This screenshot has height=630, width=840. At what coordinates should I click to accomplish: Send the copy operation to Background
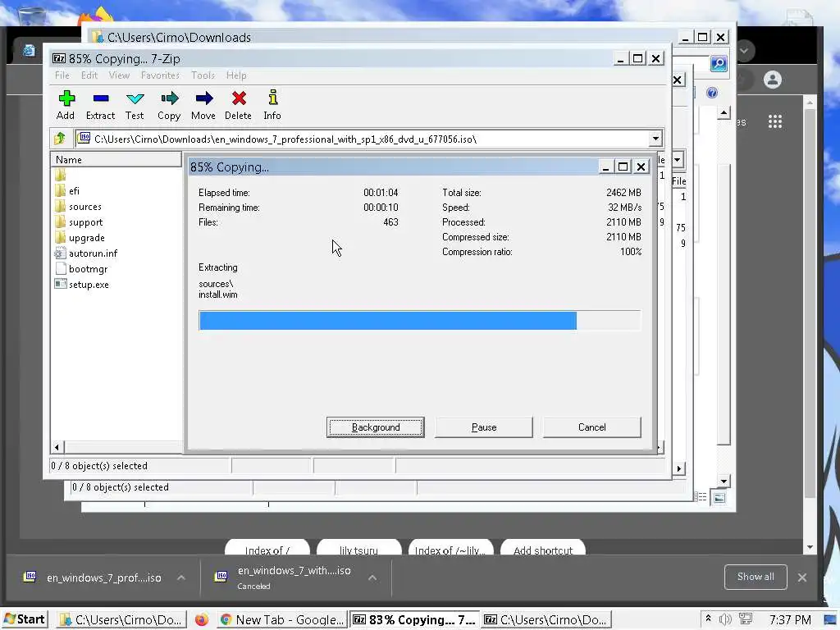[x=376, y=427]
